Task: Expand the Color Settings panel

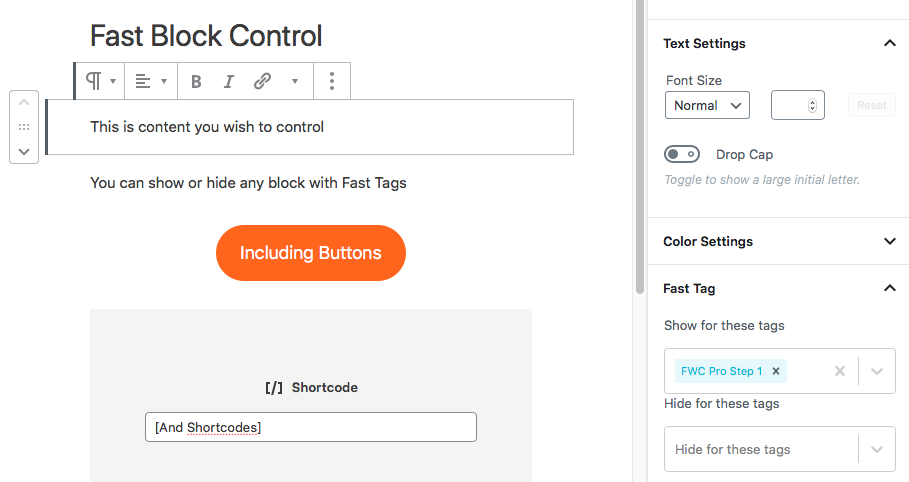Action: click(889, 241)
